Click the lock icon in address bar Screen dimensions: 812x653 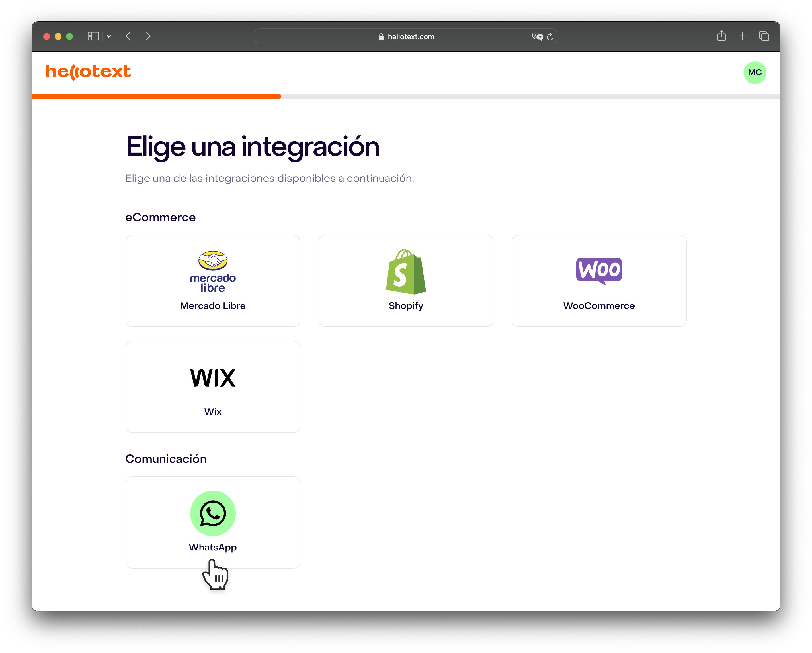pyautogui.click(x=381, y=37)
